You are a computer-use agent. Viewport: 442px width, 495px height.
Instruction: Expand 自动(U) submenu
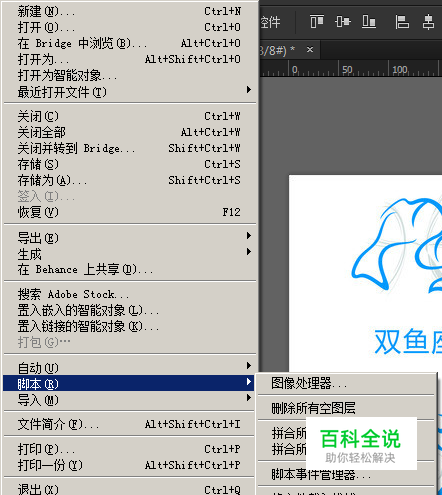pos(129,368)
